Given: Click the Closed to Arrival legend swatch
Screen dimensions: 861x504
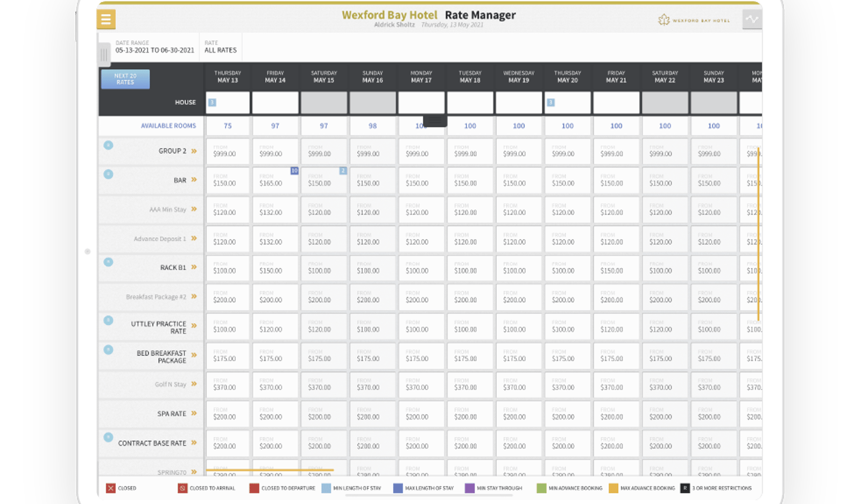Looking at the screenshot, I should tap(182, 488).
